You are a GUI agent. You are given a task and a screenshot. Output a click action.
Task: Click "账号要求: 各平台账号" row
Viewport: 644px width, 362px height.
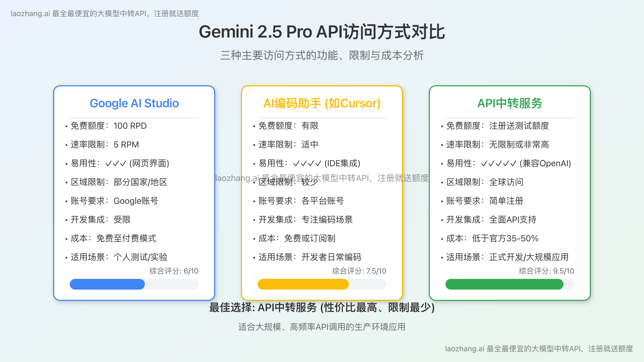pyautogui.click(x=299, y=201)
